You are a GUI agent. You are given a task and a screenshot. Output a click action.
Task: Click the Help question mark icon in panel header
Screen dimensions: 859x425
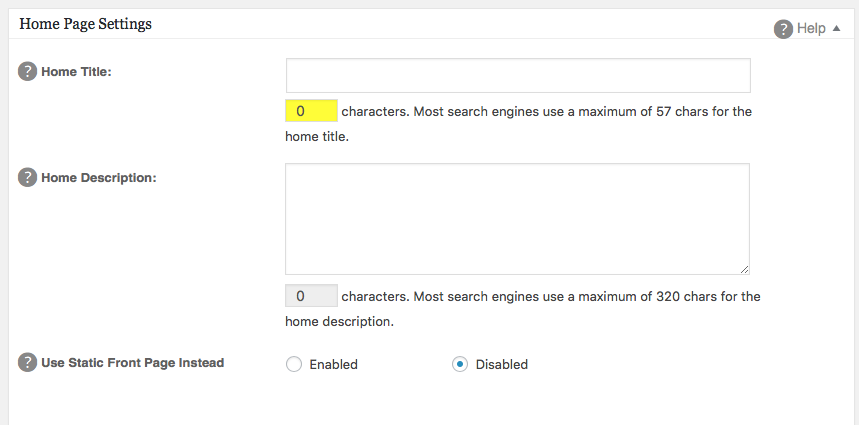point(783,29)
